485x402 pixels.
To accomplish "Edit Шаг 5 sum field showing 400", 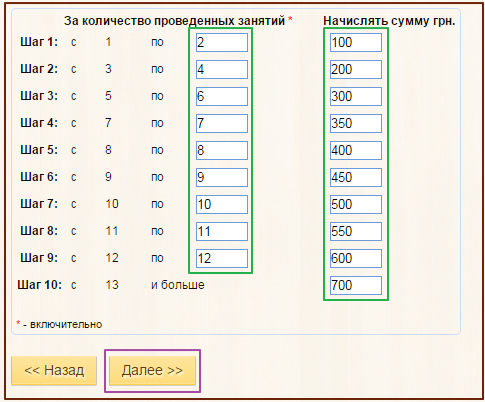I will [x=356, y=150].
